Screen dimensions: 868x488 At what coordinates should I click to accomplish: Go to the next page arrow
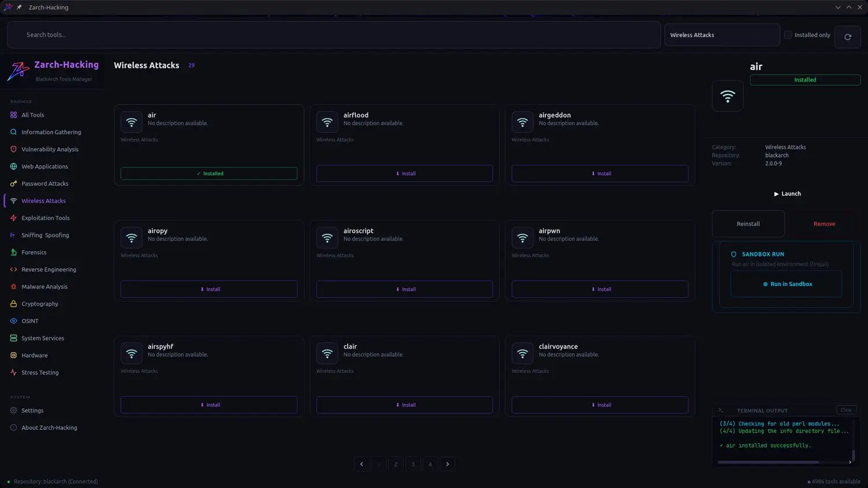point(447,464)
